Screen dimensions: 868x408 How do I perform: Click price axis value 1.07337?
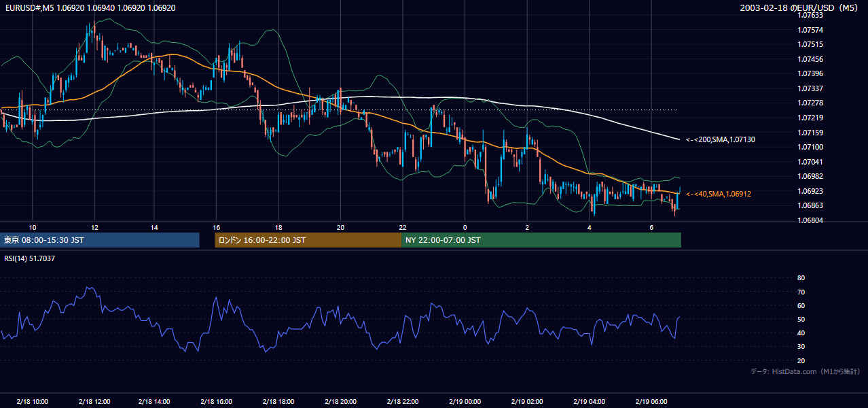click(810, 88)
